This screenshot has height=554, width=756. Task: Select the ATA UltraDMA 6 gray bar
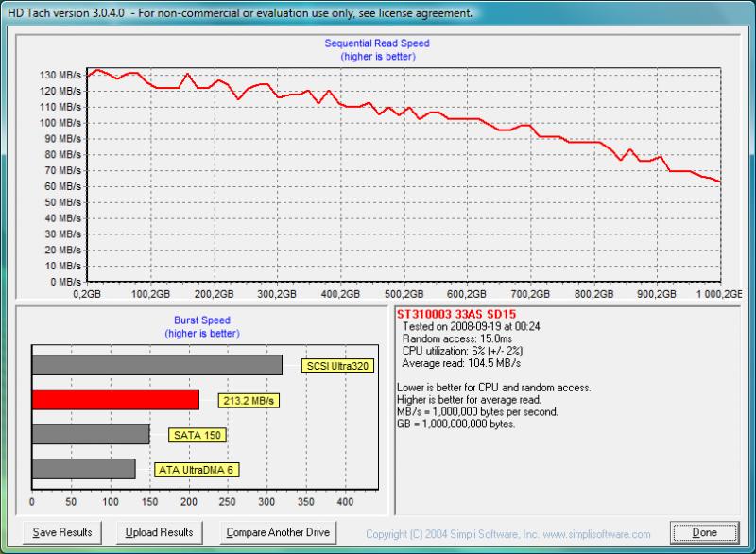click(x=84, y=469)
